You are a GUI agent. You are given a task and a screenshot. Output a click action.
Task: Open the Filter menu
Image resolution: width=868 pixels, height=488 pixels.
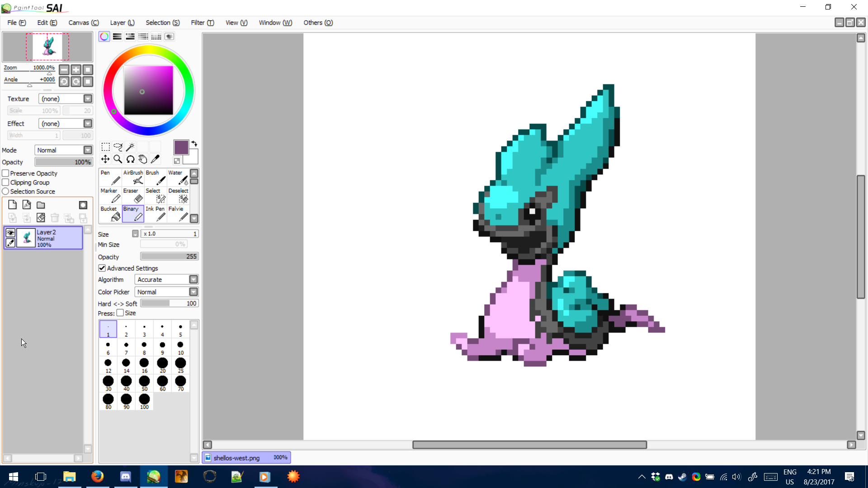click(202, 23)
